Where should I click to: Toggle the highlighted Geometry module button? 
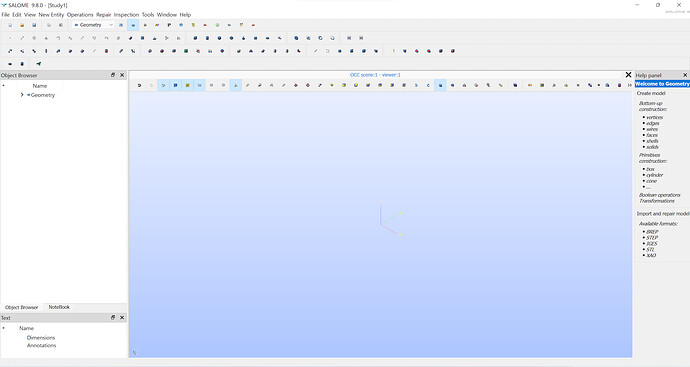[133, 25]
